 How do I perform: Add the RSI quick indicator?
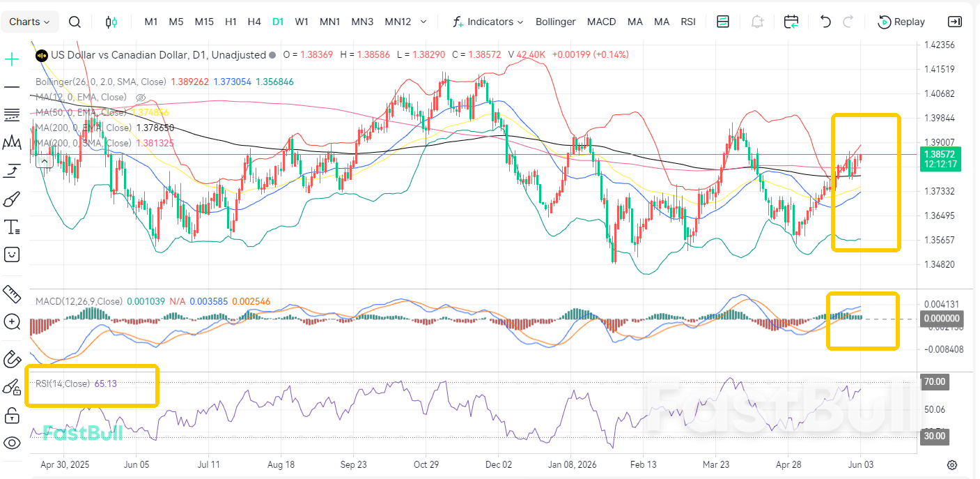tap(688, 22)
